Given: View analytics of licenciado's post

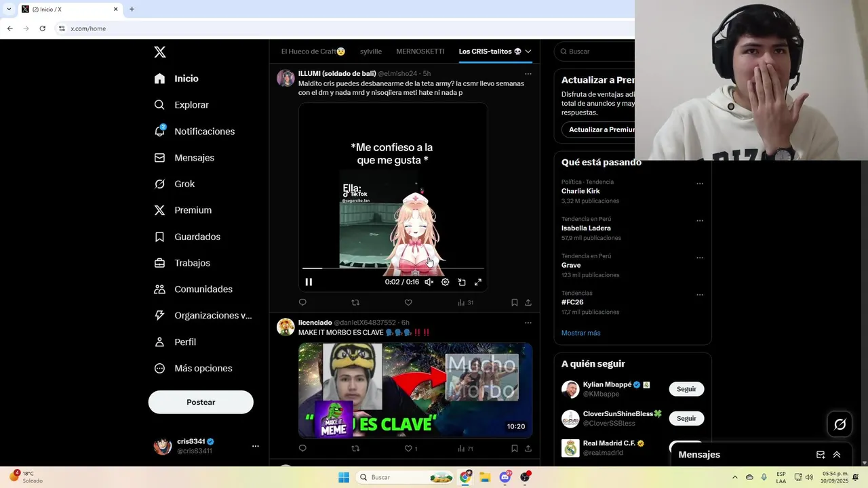Looking at the screenshot, I should [465, 448].
